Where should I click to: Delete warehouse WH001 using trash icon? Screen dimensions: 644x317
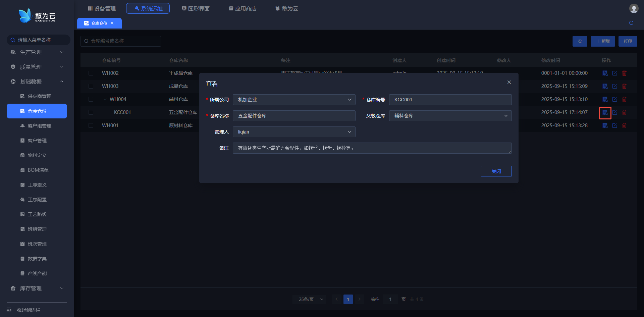point(624,125)
